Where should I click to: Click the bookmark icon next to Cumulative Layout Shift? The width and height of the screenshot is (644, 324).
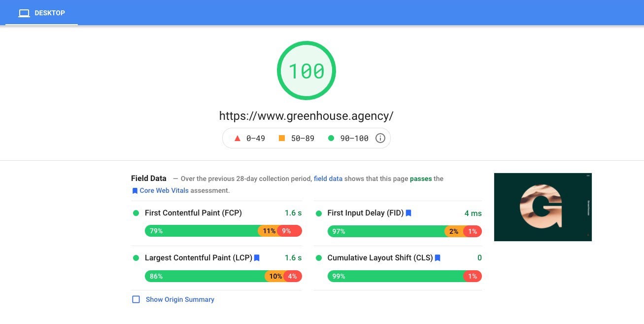point(438,258)
